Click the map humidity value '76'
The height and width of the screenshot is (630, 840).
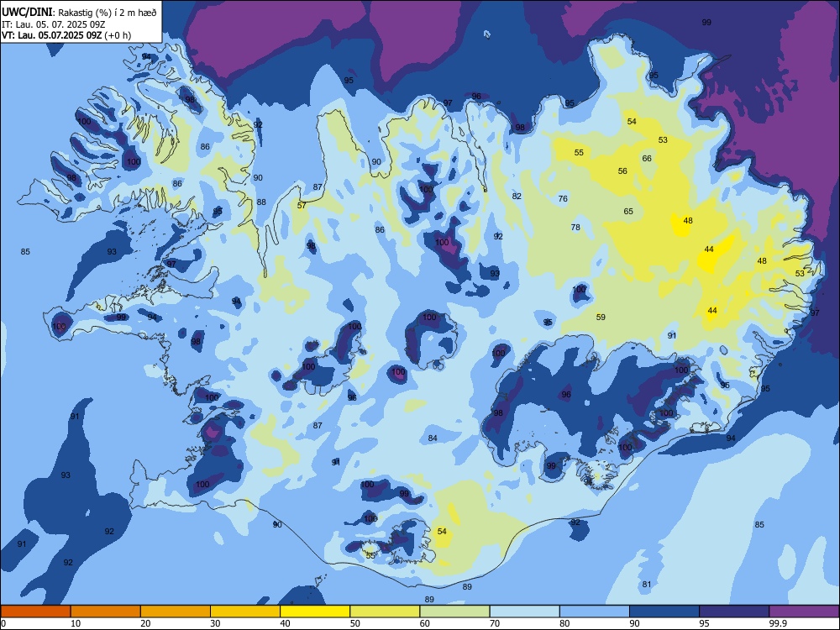point(563,199)
